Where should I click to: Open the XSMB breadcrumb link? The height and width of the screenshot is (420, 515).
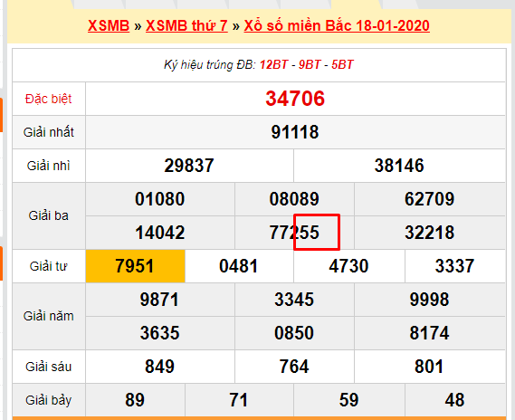(x=109, y=25)
